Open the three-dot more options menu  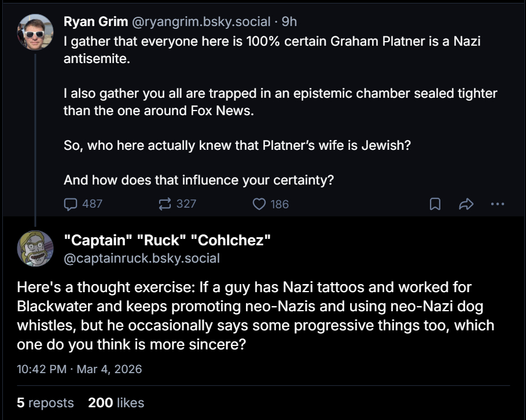(497, 204)
